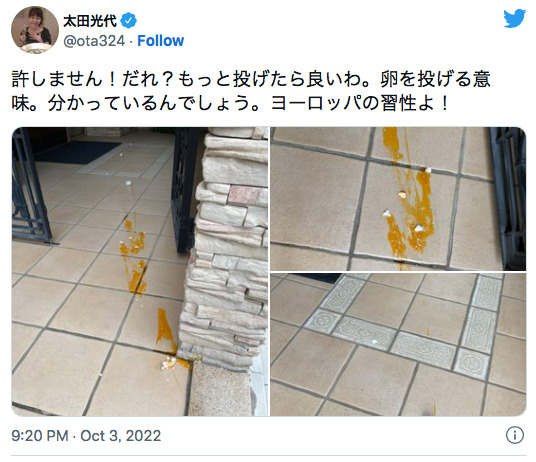Image resolution: width=536 pixels, height=462 pixels.
Task: Open the tweet info circle icon
Action: pos(514,435)
